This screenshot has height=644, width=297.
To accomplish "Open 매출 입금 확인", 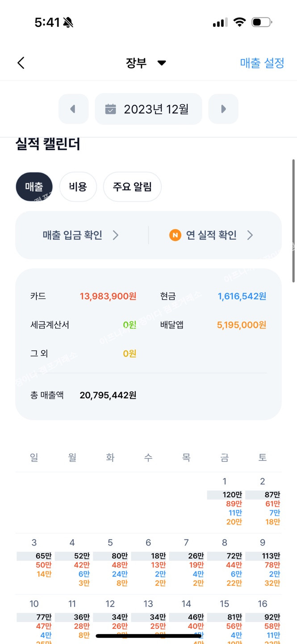I will click(73, 235).
